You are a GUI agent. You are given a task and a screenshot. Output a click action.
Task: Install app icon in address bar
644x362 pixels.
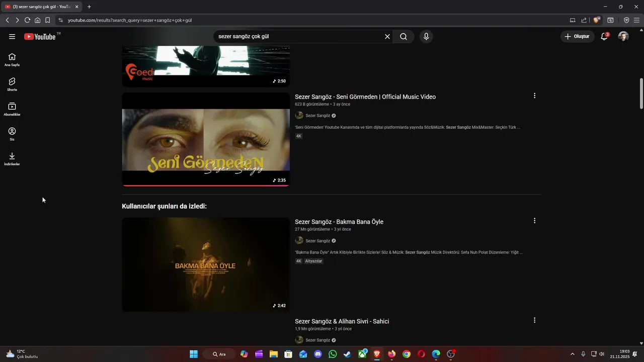(573, 20)
